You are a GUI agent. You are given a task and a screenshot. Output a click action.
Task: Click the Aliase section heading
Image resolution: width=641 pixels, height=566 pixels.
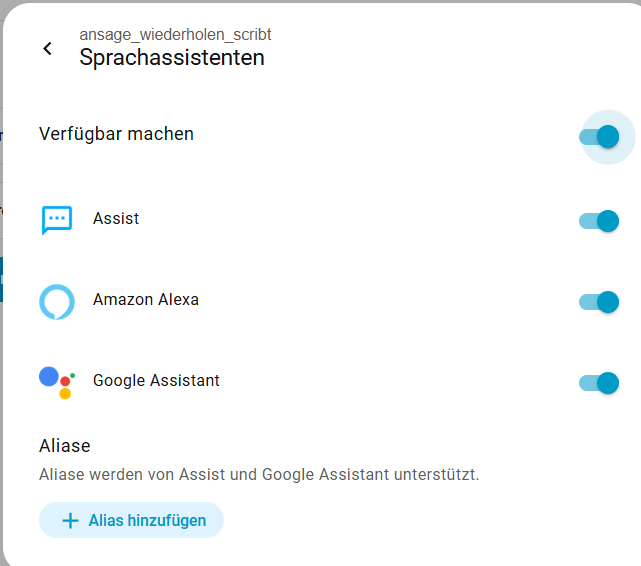point(65,445)
